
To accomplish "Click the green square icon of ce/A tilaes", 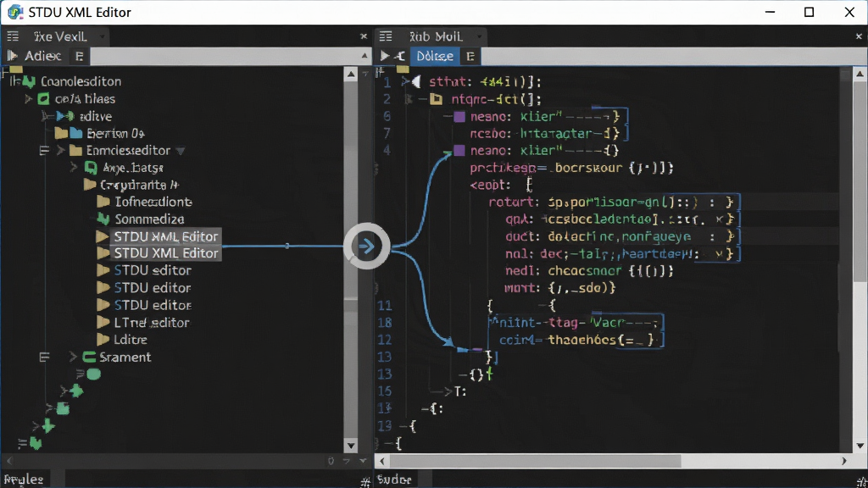I will (x=43, y=100).
